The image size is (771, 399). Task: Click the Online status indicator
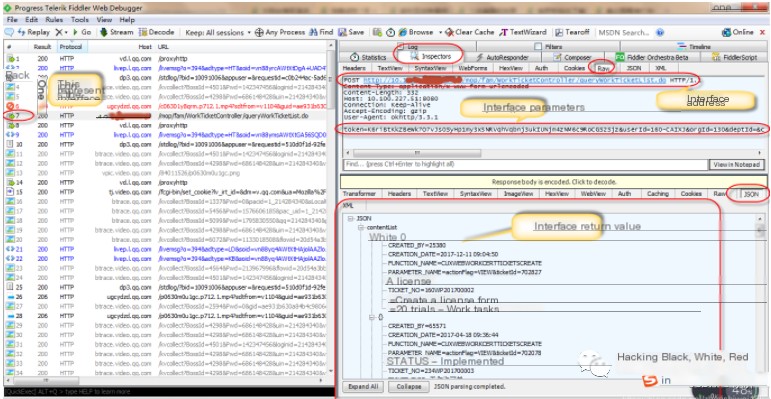[737, 32]
